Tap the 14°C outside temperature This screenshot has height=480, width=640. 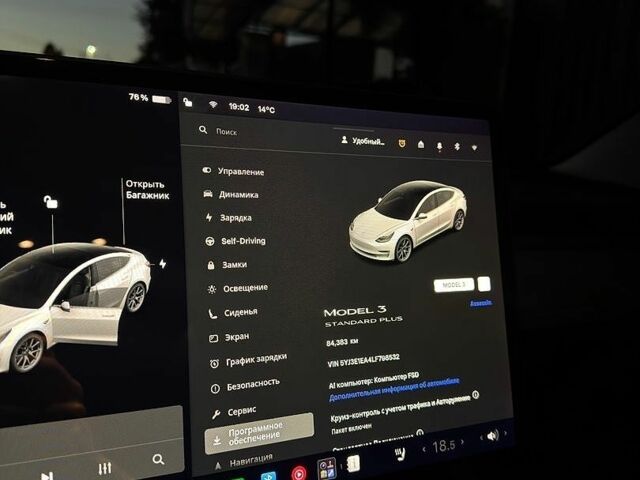pos(266,109)
